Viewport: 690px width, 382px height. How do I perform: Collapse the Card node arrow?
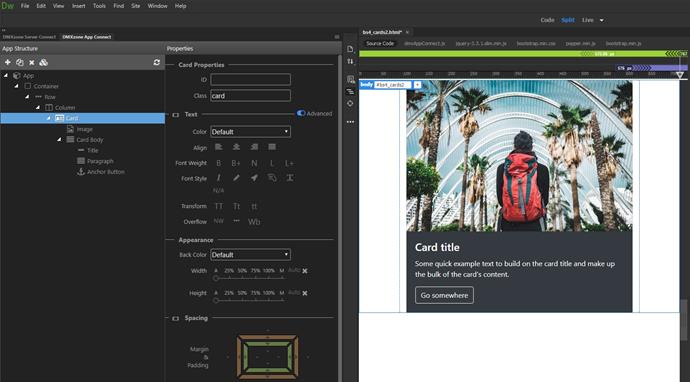(49, 118)
